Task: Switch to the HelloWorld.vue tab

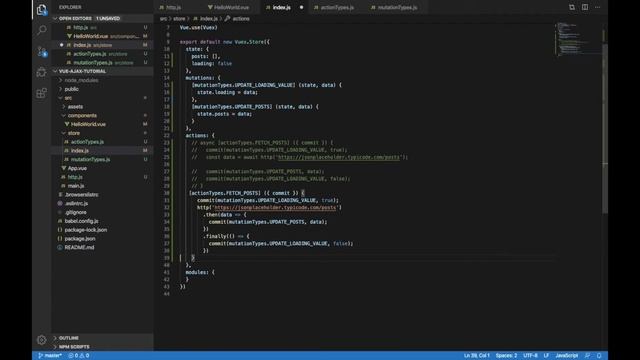Action: [x=229, y=7]
